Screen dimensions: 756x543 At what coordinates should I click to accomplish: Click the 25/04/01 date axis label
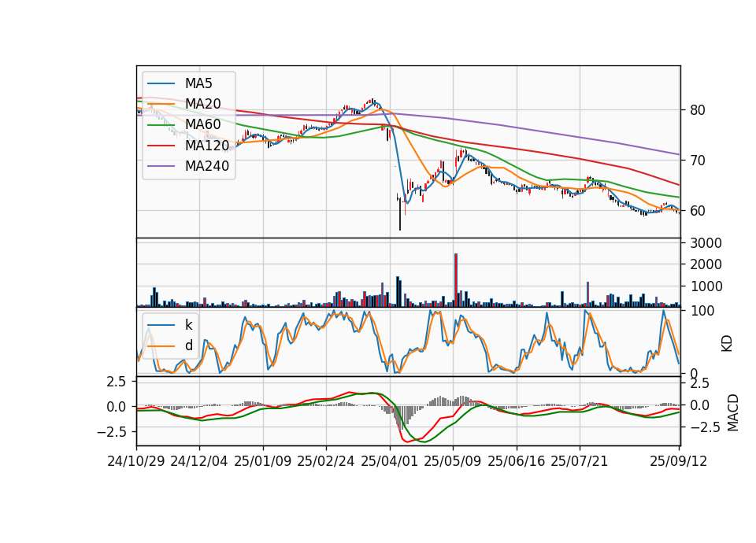pyautogui.click(x=389, y=461)
